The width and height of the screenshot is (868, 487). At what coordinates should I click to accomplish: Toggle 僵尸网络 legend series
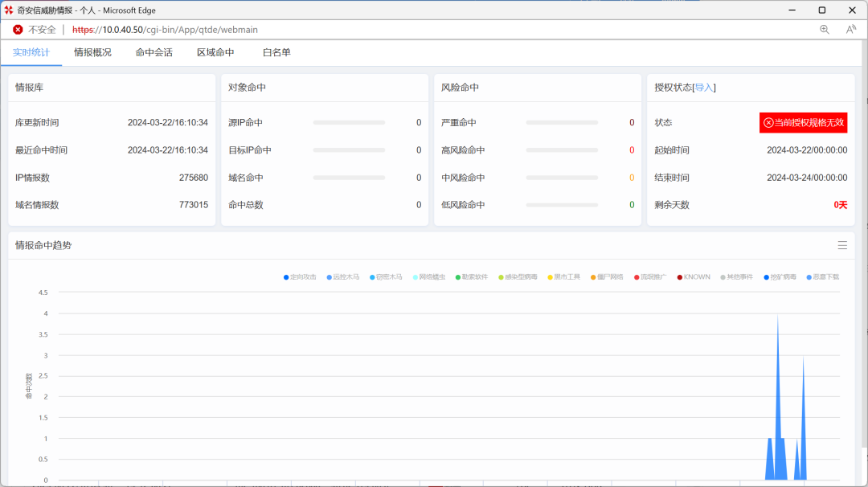(608, 277)
